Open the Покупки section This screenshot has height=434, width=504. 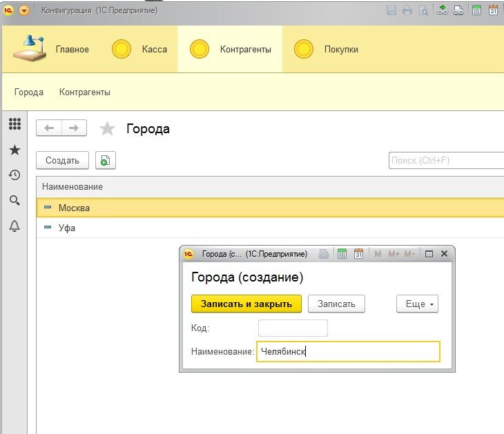[327, 49]
